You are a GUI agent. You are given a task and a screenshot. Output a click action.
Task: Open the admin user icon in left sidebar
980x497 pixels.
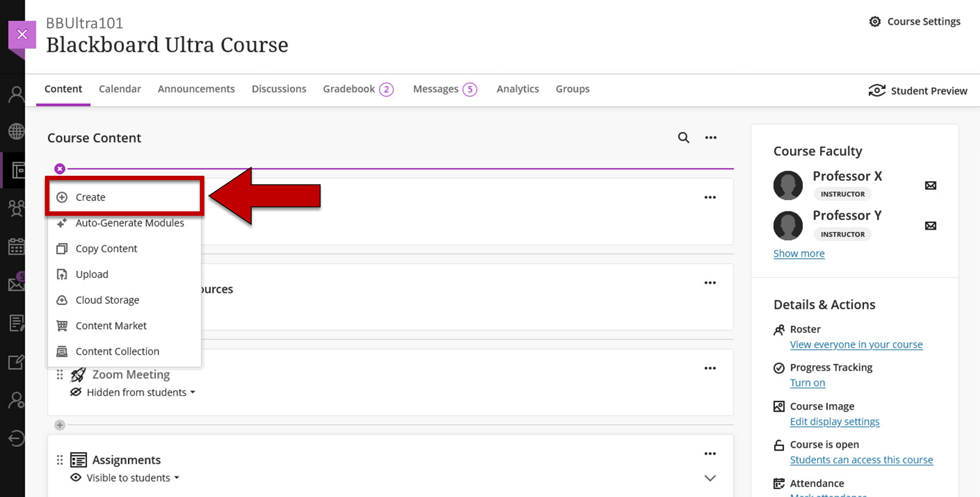point(16,400)
